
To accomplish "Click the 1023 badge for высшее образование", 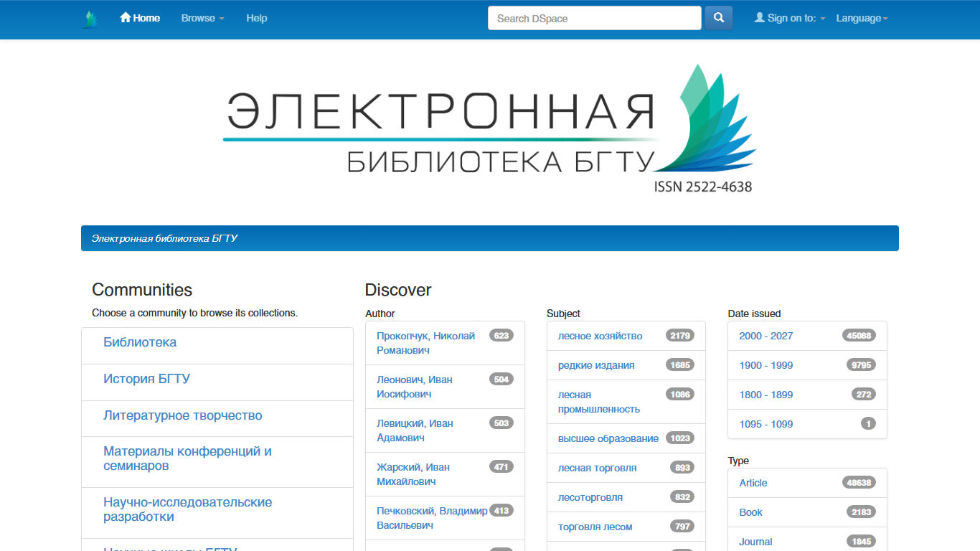I will tap(680, 438).
